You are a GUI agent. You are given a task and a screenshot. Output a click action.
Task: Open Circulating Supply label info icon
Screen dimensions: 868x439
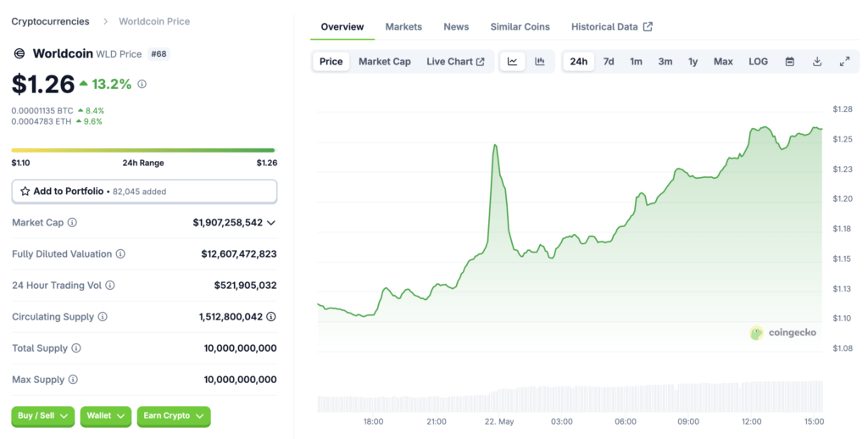(x=103, y=317)
